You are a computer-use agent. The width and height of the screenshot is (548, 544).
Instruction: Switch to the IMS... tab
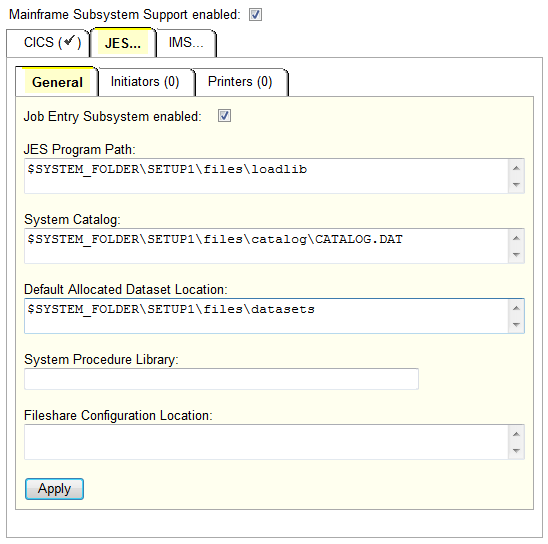pos(186,43)
